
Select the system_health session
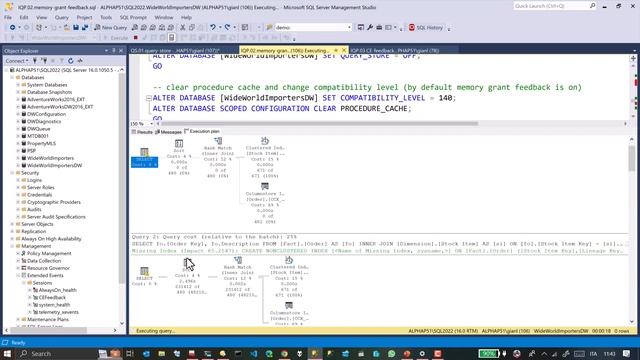tap(54, 305)
